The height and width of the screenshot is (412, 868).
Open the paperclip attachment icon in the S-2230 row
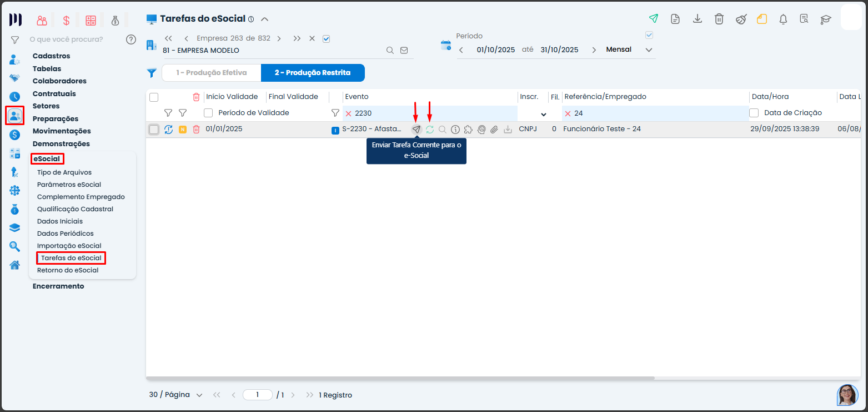click(494, 130)
